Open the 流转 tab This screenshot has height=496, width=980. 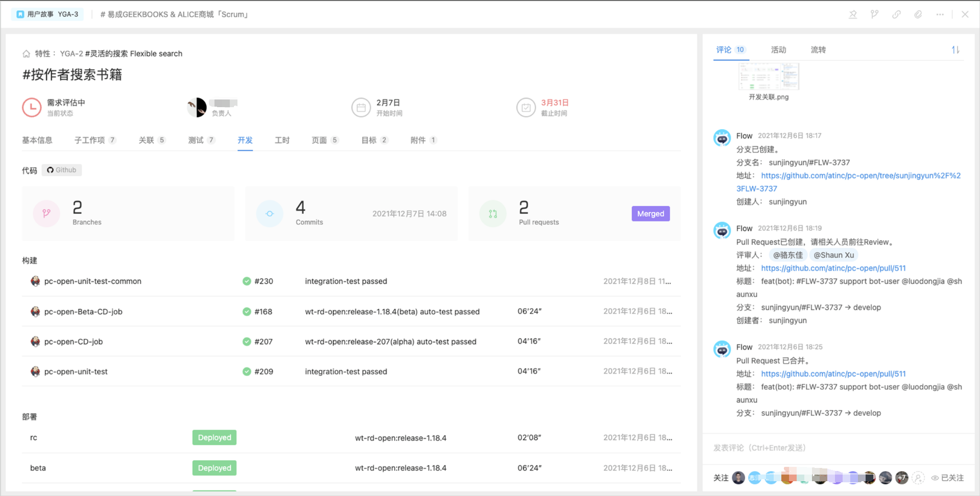(818, 49)
